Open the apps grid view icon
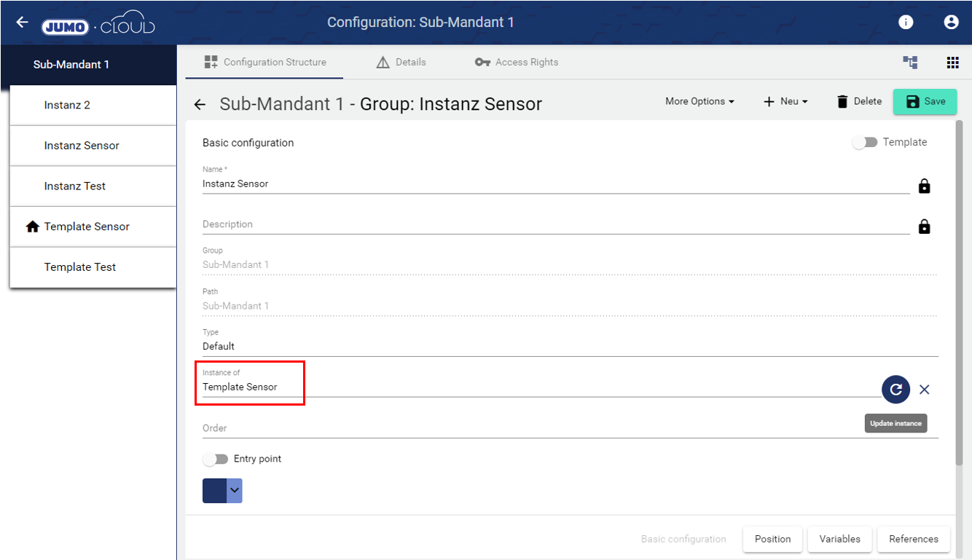The image size is (972, 560). click(952, 63)
